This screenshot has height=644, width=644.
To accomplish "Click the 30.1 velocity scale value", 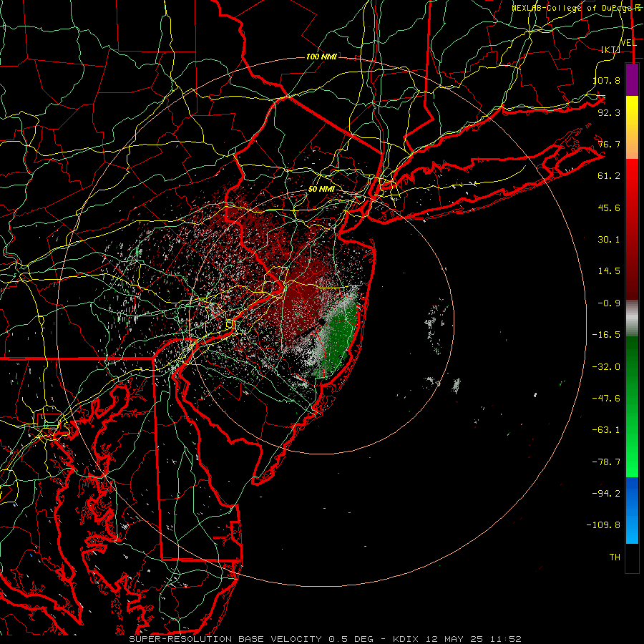I will point(609,240).
